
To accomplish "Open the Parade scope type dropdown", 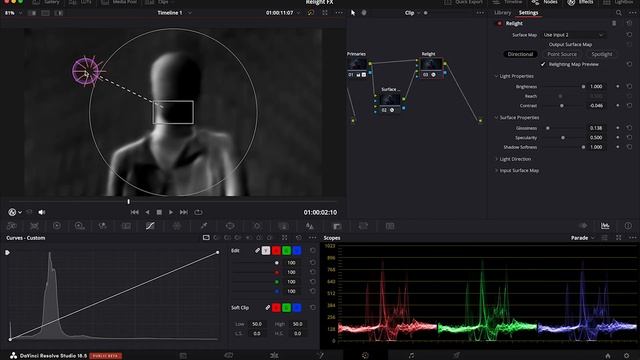I will 582,238.
